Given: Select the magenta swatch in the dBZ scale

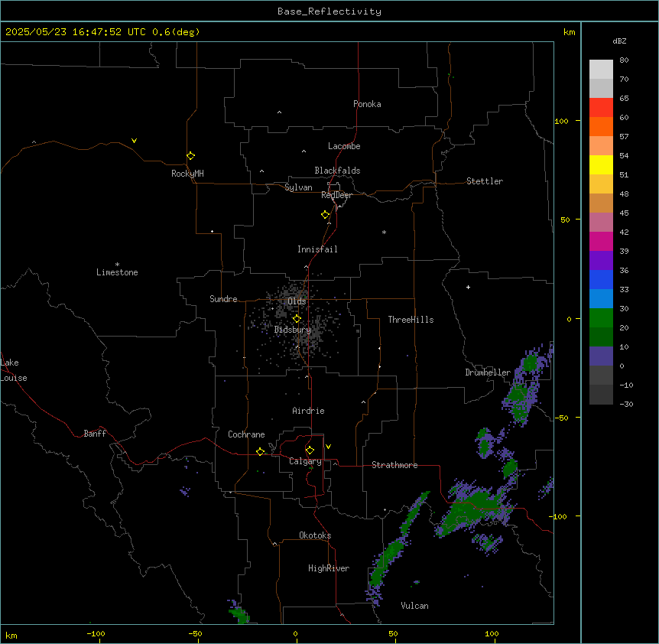Looking at the screenshot, I should [601, 241].
